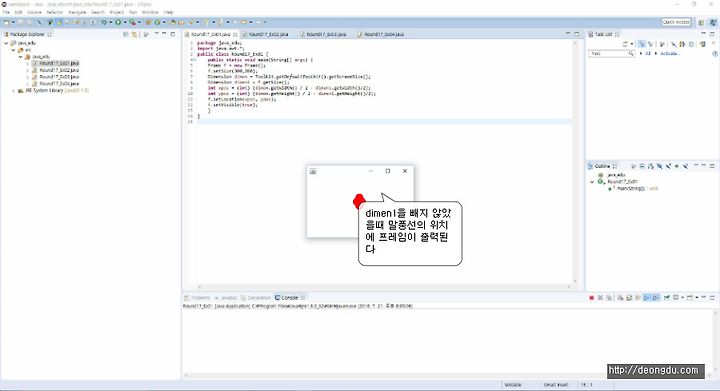Click the Quick Access field

point(676,22)
